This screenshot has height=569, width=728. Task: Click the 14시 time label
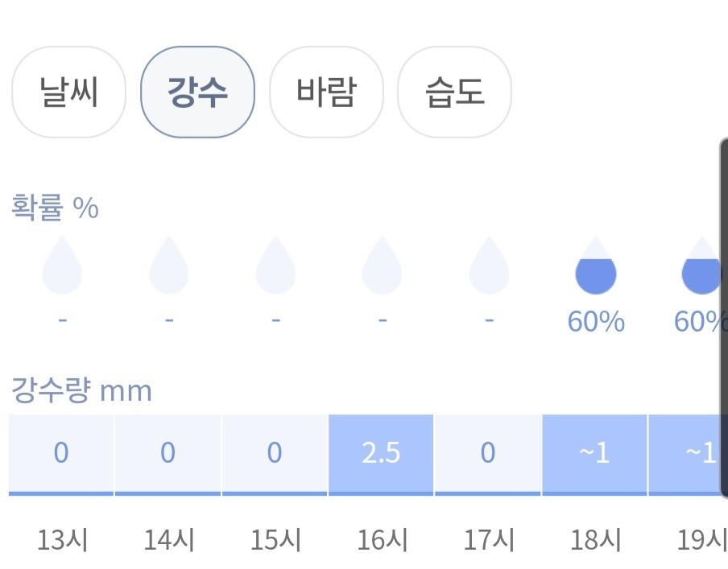168,540
